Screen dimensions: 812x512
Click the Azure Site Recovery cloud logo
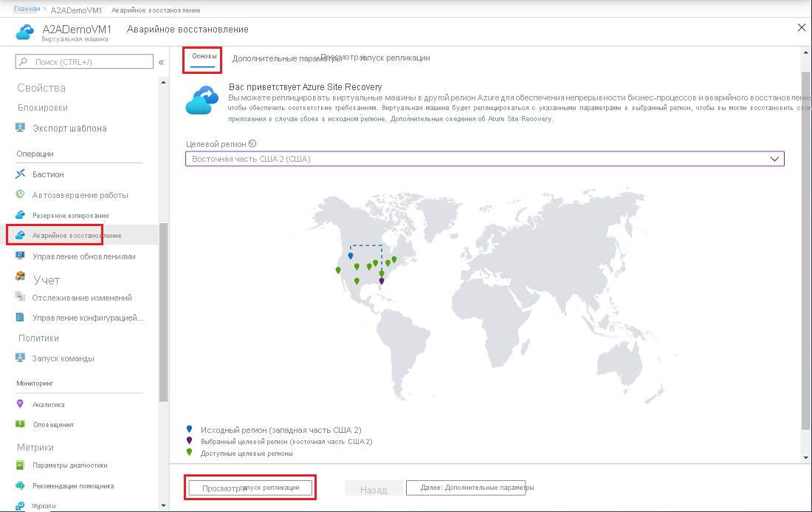point(202,100)
